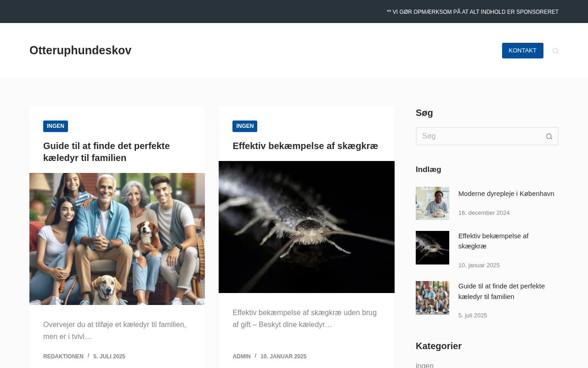Open the Otteruphundeskov home link
The height and width of the screenshot is (368, 588).
click(x=80, y=50)
